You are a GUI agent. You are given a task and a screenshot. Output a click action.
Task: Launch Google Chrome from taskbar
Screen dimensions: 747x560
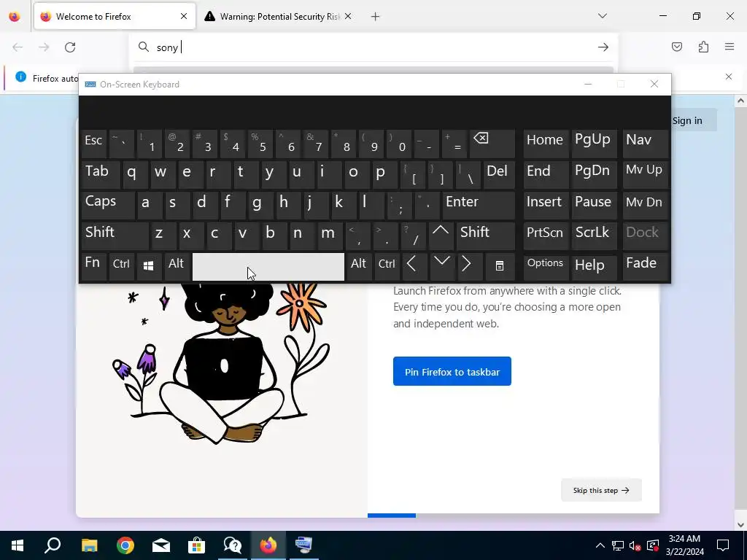pos(125,545)
